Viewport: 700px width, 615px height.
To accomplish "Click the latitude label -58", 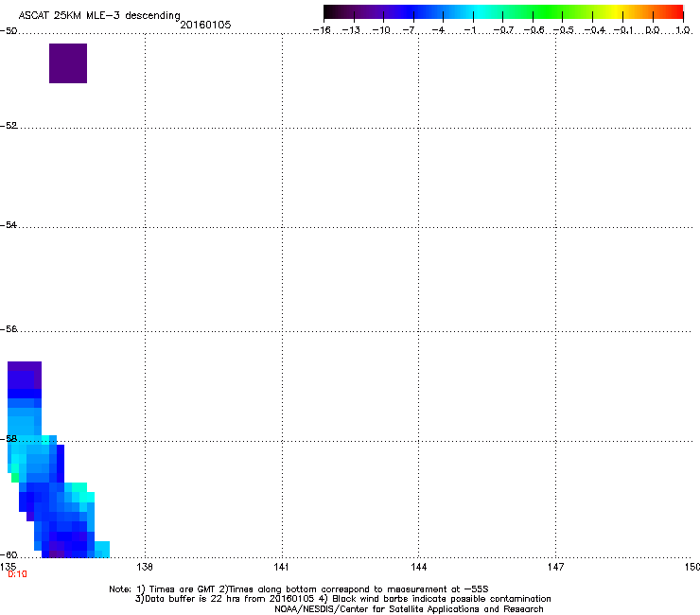I will coord(9,439).
